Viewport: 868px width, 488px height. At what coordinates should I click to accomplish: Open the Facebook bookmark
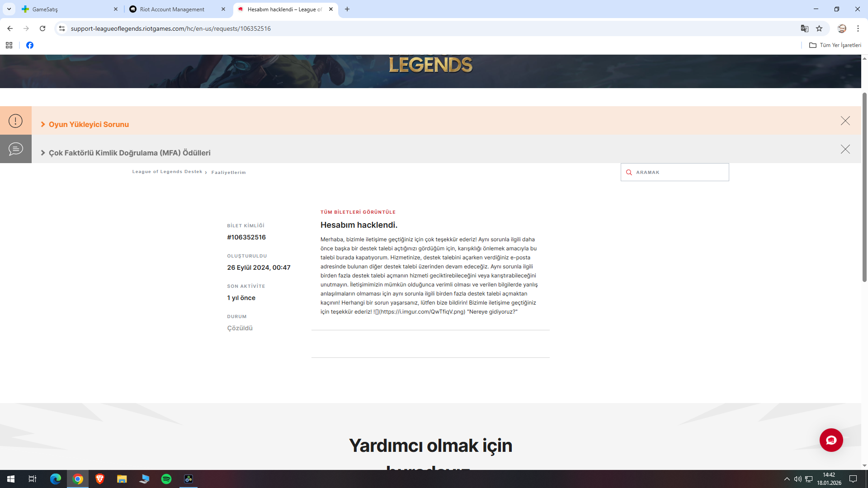pyautogui.click(x=30, y=45)
